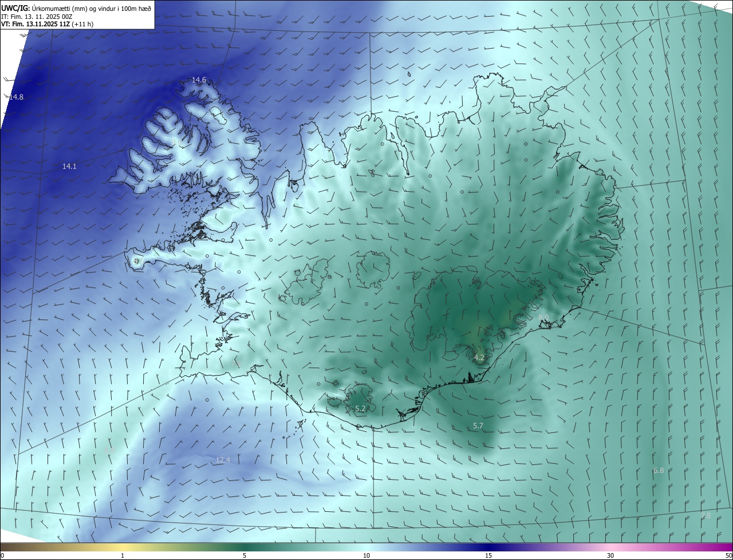
Task: Click the '0' tick on colour scale
Action: [x=2, y=555]
